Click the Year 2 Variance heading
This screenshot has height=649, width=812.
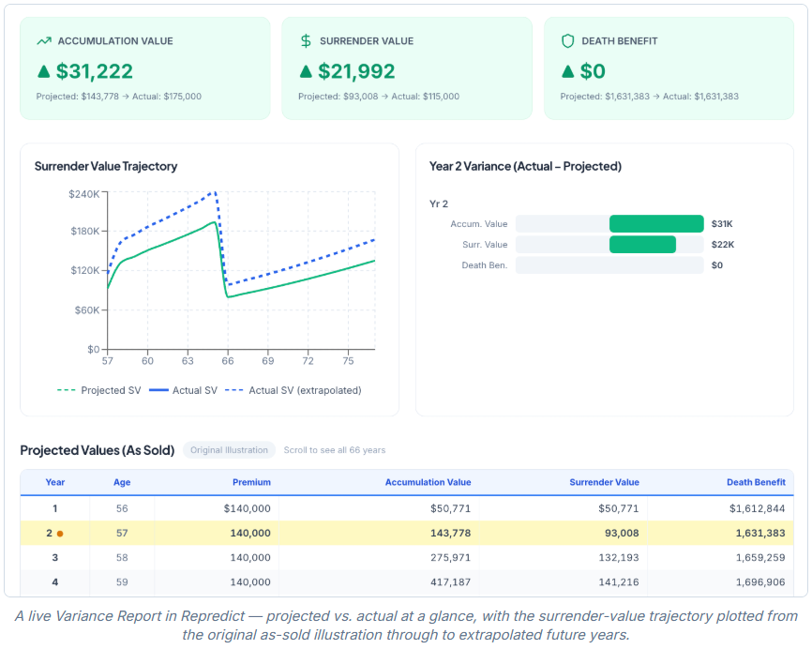(x=525, y=166)
